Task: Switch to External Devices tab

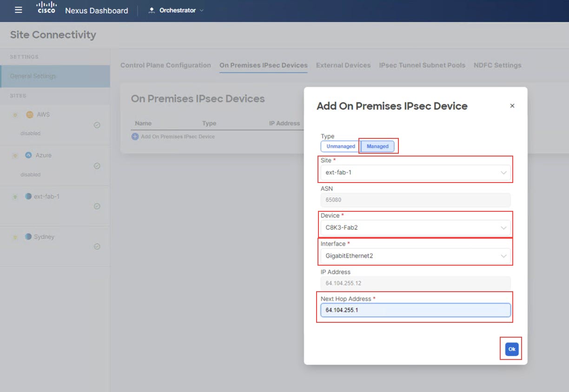Action: coord(343,65)
